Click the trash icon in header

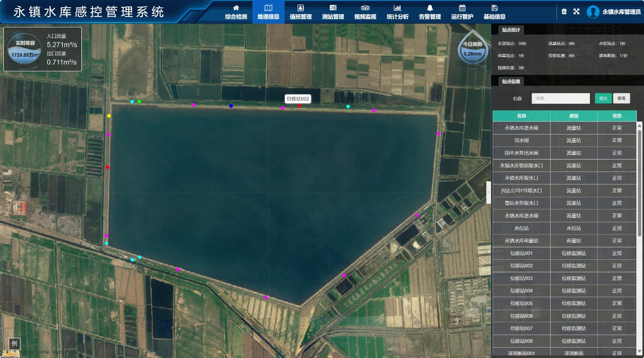coord(564,12)
